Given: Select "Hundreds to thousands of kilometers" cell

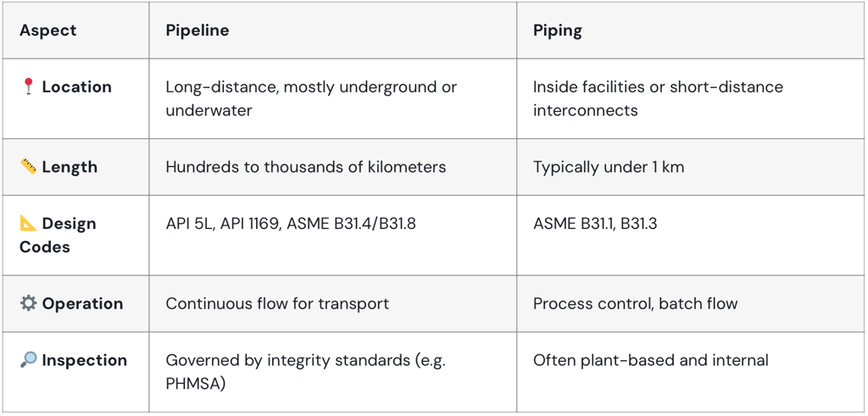Looking at the screenshot, I should click(x=305, y=167).
